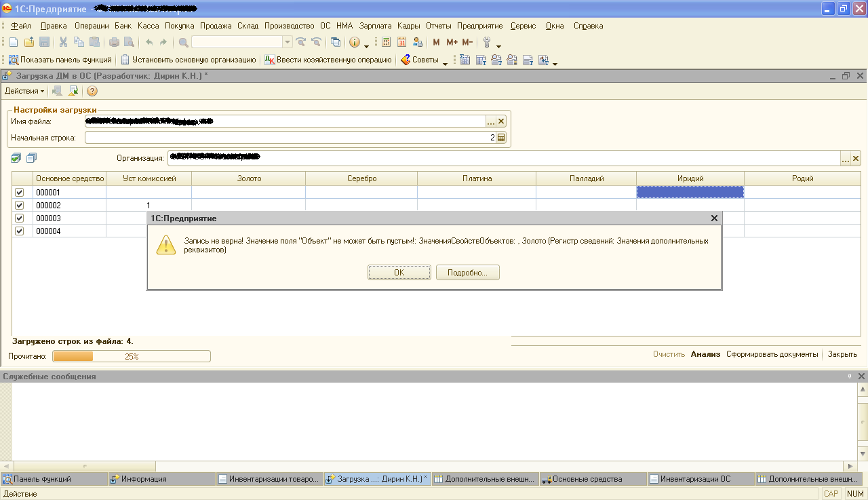Viewport: 868px width, 500px height.
Task: Click the Иридий column header
Action: click(x=690, y=178)
